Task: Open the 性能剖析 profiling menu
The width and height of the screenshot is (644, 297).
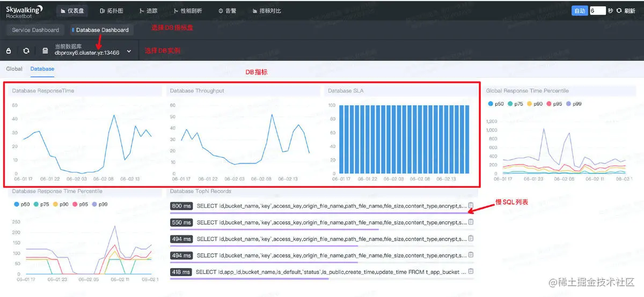Action: [188, 11]
